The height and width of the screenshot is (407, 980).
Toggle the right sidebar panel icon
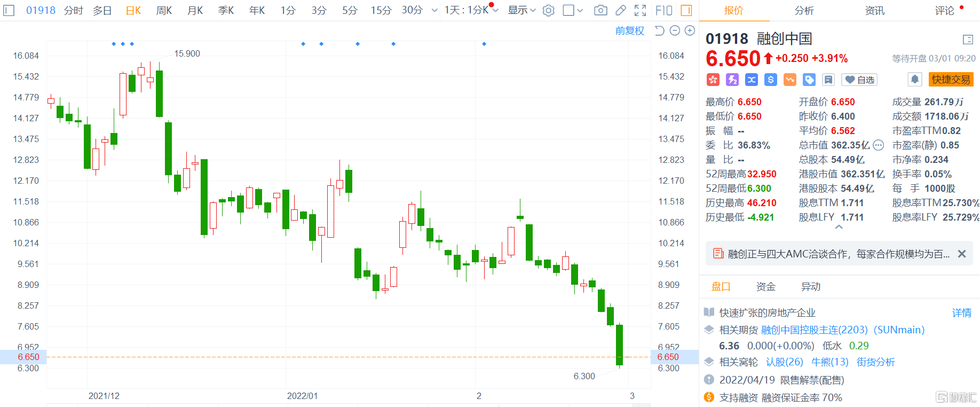pos(686,10)
